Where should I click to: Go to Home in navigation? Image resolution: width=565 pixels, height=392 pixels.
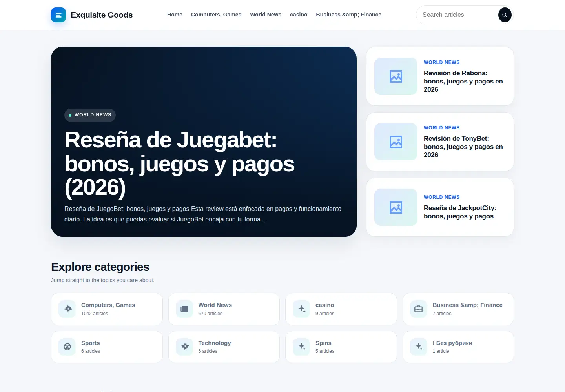(175, 15)
